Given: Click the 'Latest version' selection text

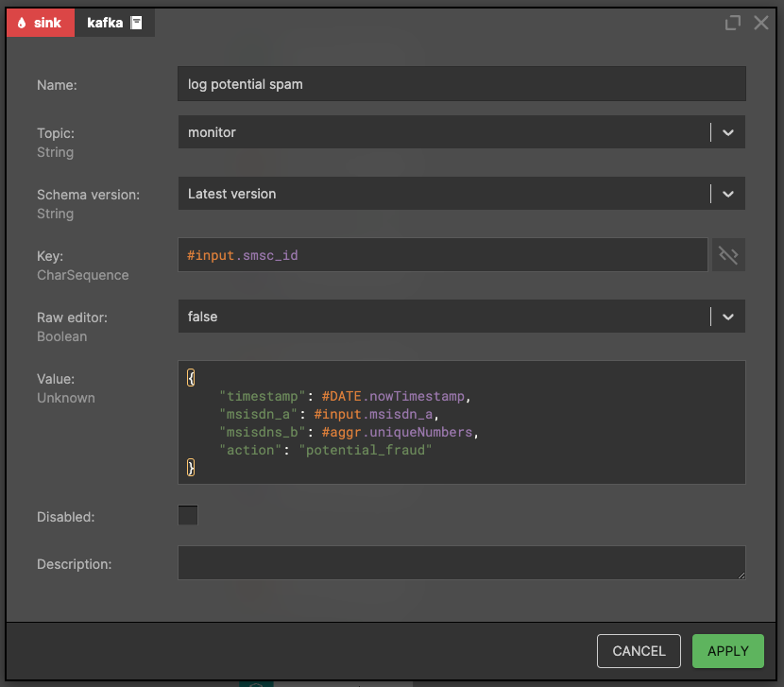Looking at the screenshot, I should coord(232,194).
